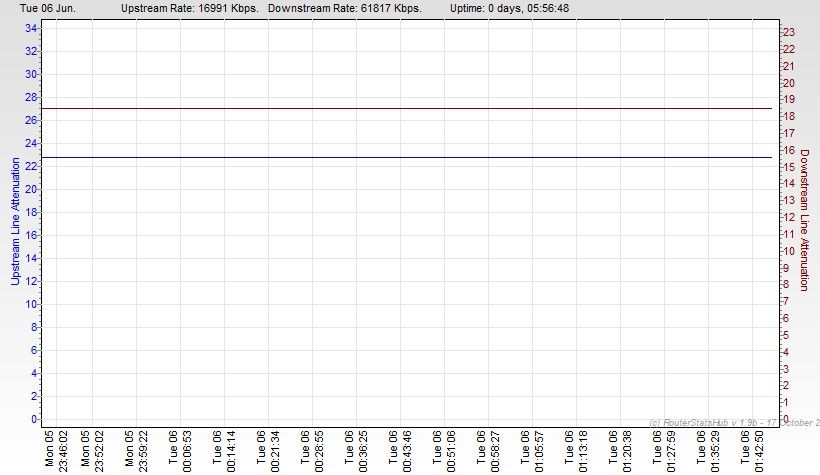Click the right axis value 12

point(789,218)
